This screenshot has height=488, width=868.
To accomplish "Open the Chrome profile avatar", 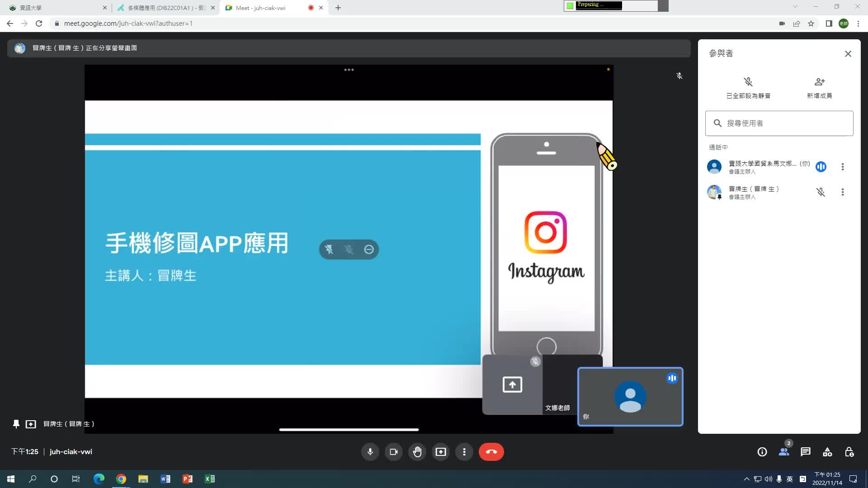I will point(843,23).
